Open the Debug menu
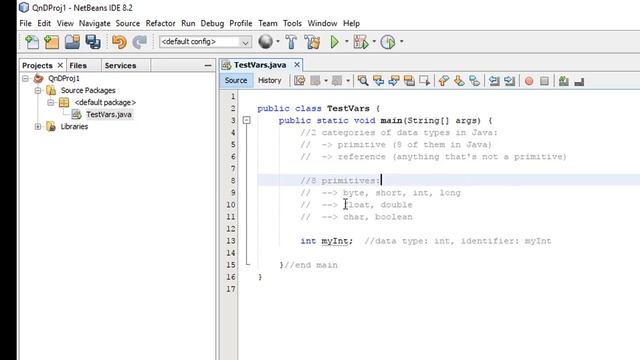The height and width of the screenshot is (360, 640). pyautogui.click(x=212, y=23)
